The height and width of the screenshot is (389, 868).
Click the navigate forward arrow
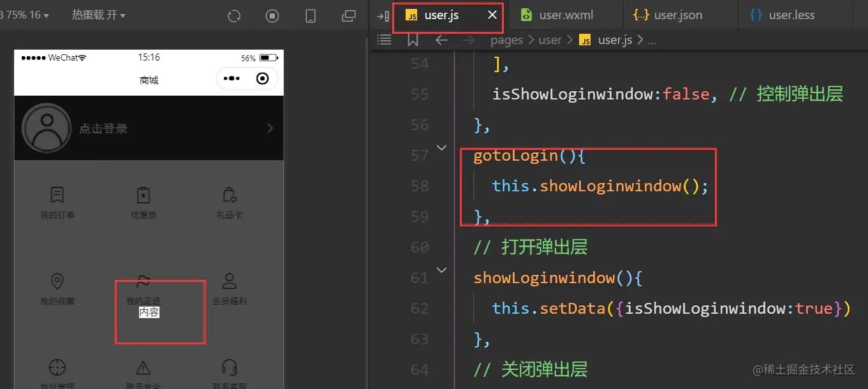(469, 40)
